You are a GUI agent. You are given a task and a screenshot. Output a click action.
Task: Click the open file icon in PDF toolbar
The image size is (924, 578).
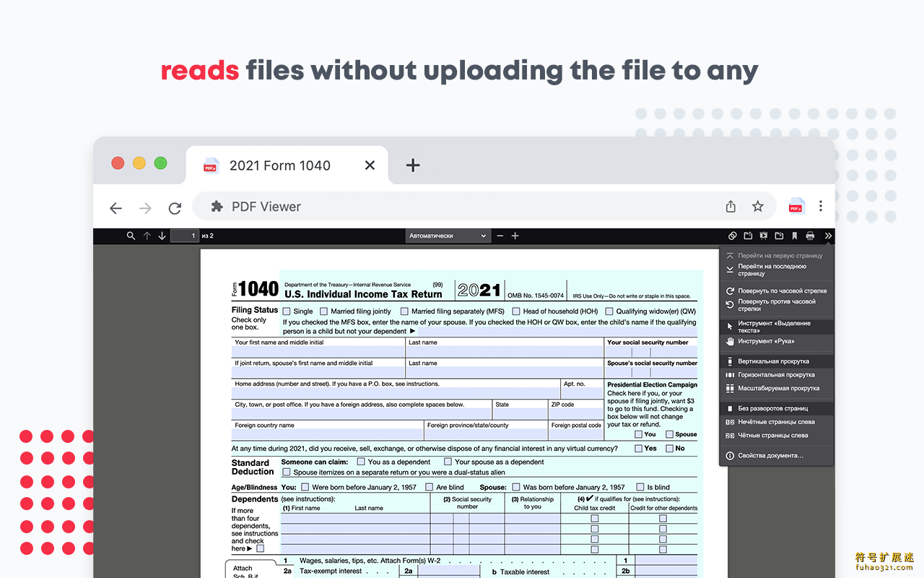(748, 236)
